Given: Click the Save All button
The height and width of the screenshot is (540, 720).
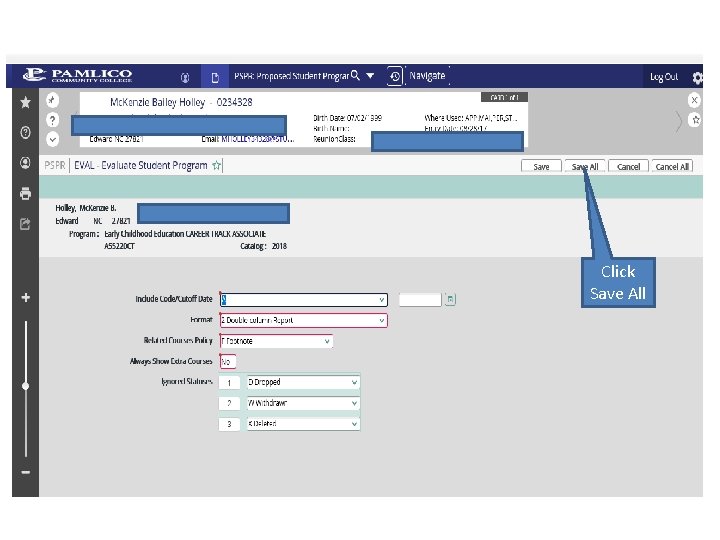Looking at the screenshot, I should [x=585, y=166].
